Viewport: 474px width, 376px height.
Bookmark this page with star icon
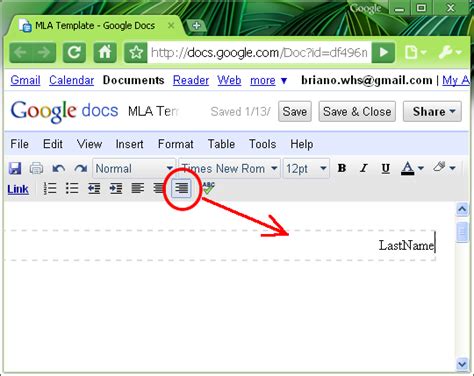pos(136,52)
